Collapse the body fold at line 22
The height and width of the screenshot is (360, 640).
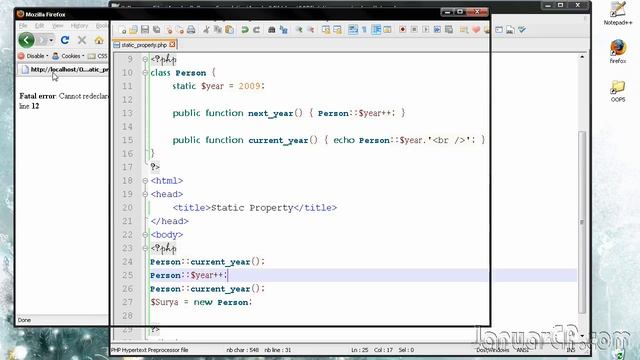point(145,235)
